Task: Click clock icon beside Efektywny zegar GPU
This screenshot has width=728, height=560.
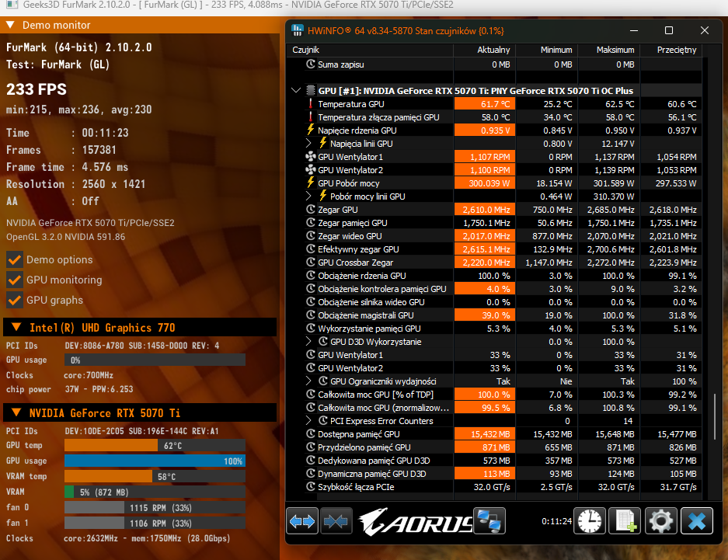Action: click(311, 249)
